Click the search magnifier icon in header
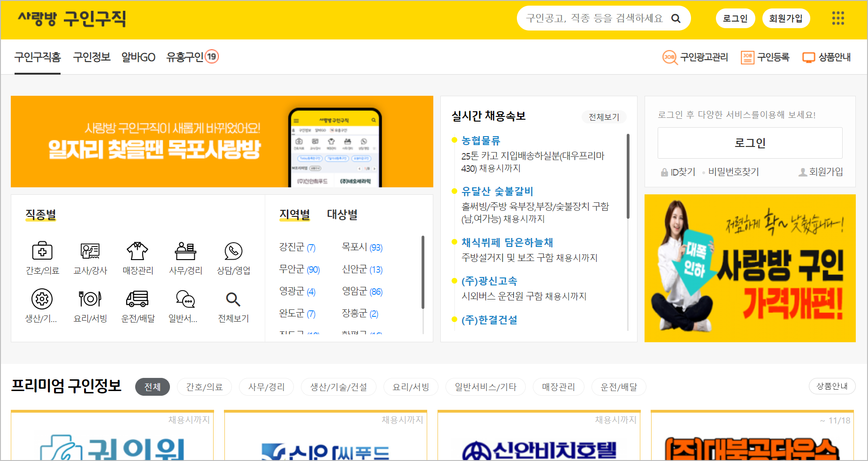The width and height of the screenshot is (868, 461). tap(676, 18)
